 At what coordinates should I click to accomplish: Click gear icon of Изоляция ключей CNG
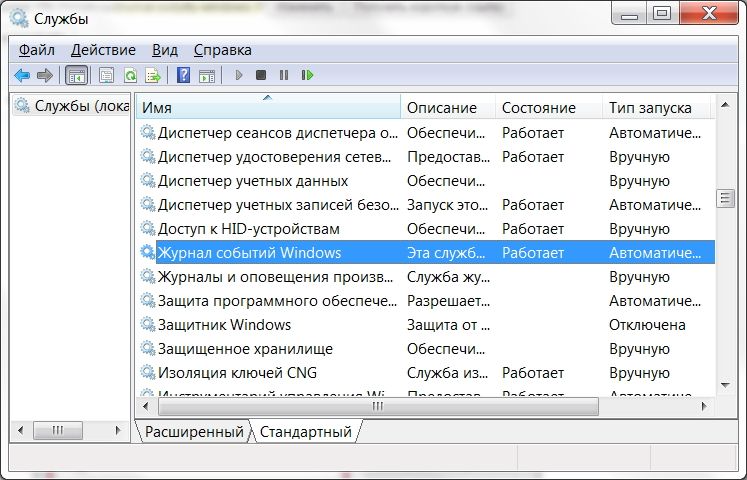(x=148, y=372)
